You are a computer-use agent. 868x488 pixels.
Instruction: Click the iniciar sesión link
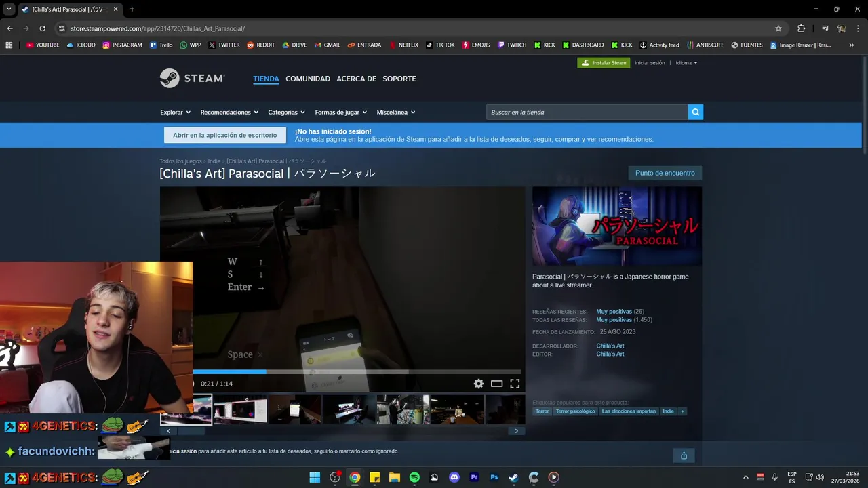tap(650, 63)
